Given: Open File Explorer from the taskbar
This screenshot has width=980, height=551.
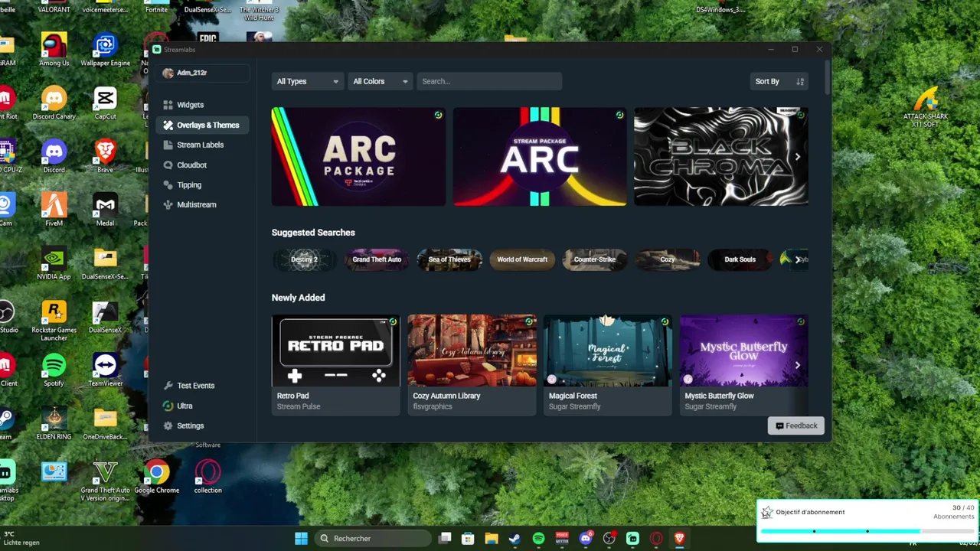Looking at the screenshot, I should tap(492, 539).
